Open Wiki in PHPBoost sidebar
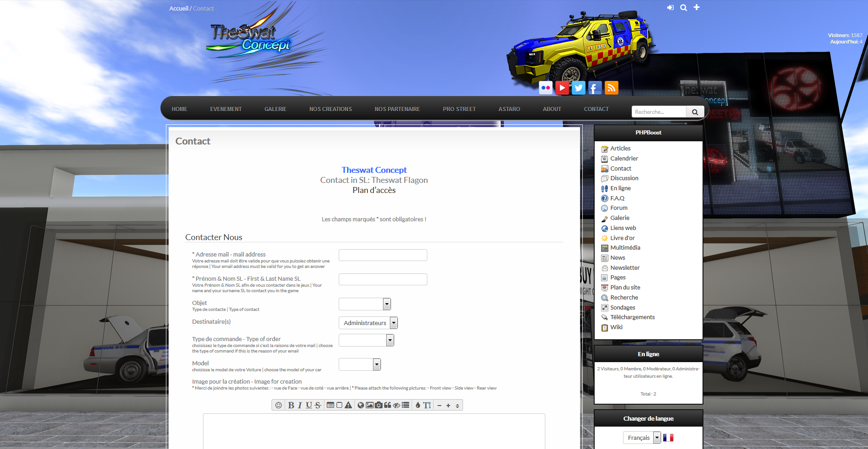This screenshot has width=868, height=449. 616,327
